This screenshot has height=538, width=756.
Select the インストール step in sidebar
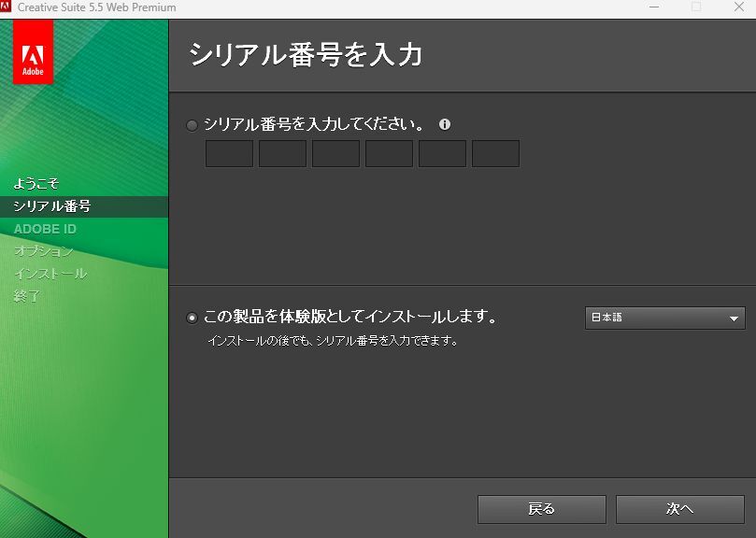[x=50, y=274]
